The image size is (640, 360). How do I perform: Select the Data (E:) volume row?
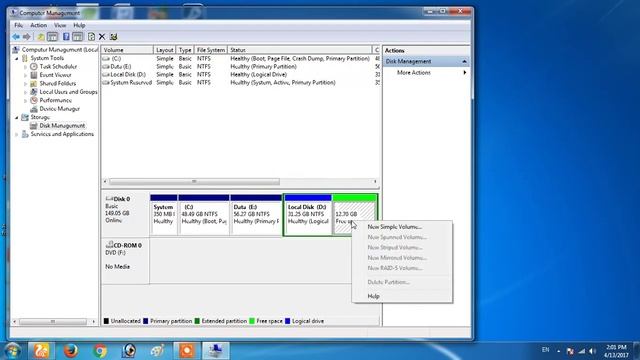241,67
